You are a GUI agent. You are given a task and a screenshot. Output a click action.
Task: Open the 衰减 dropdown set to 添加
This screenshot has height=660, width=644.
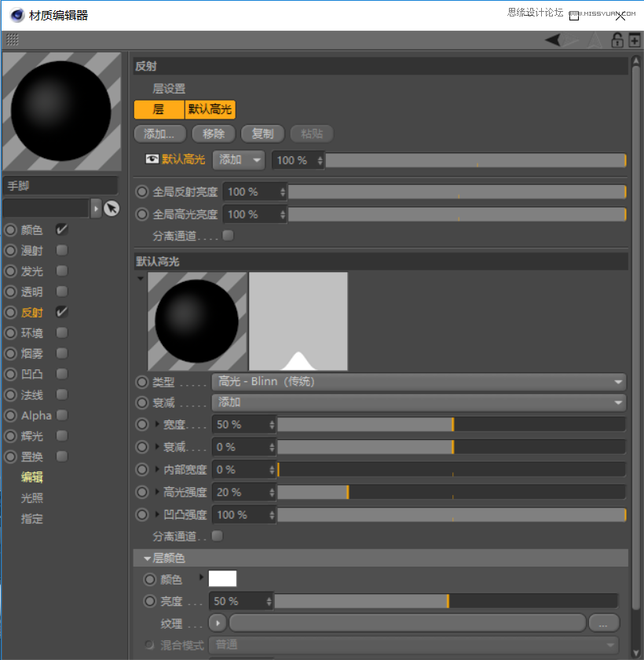pyautogui.click(x=416, y=403)
